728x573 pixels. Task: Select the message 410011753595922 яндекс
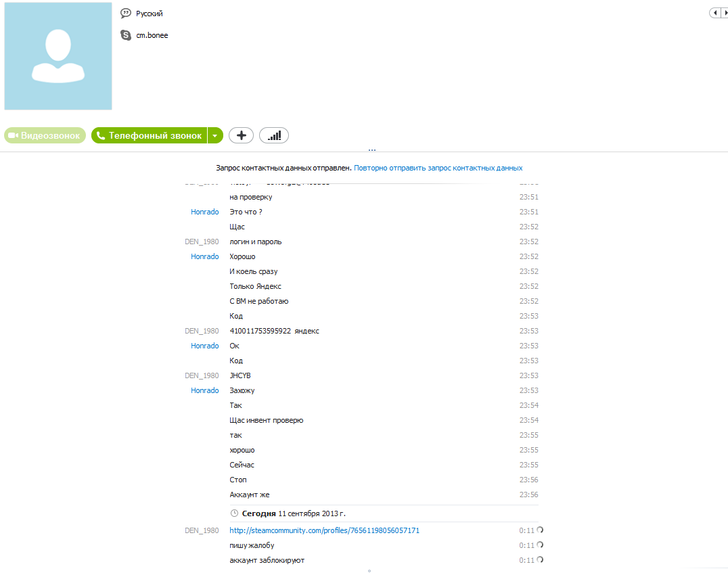tap(275, 331)
